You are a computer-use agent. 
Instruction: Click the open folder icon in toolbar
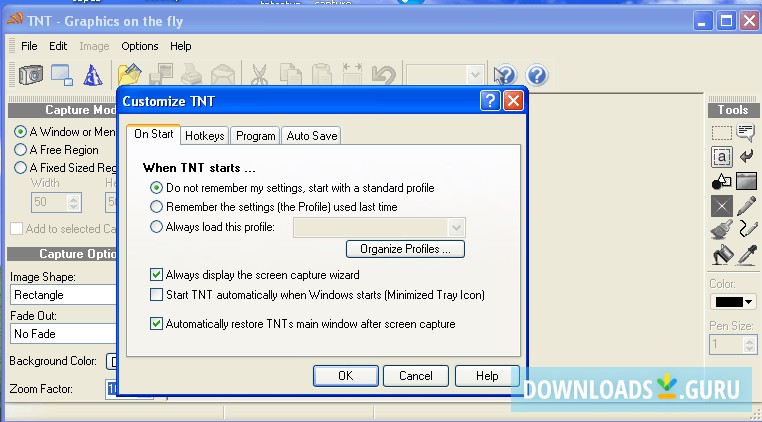pos(129,75)
